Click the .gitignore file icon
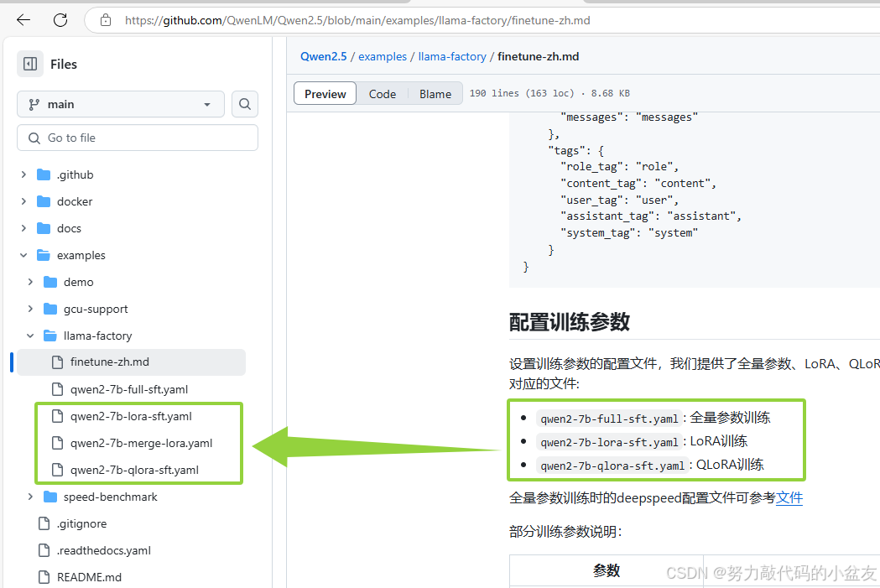 point(44,523)
